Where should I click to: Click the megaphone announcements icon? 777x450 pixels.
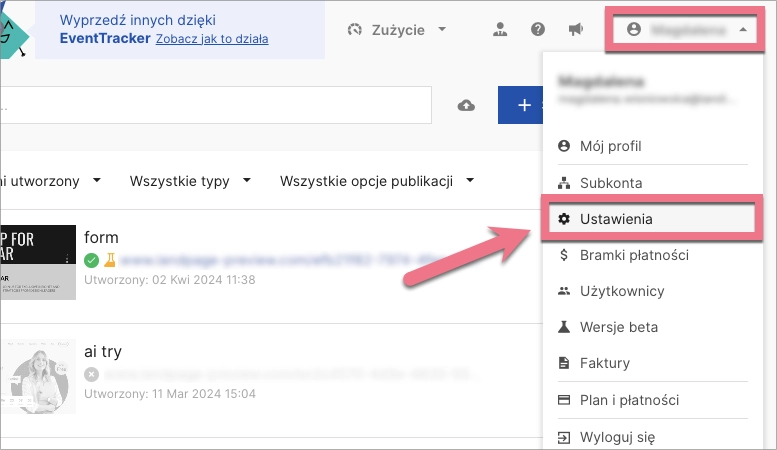coord(575,30)
